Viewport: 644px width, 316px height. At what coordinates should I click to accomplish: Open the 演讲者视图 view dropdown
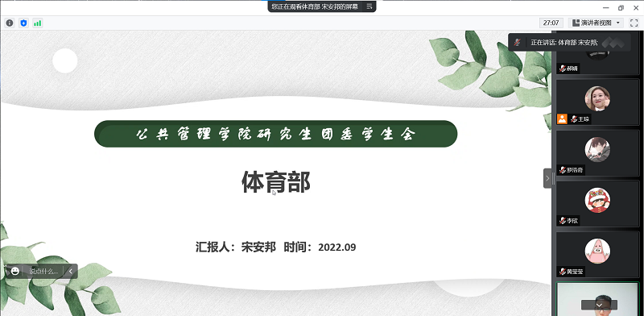coord(597,23)
